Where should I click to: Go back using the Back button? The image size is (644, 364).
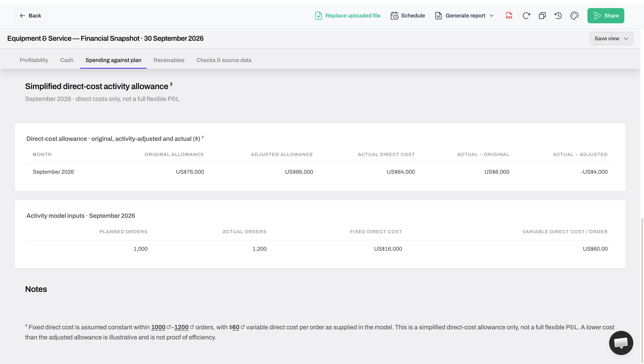pyautogui.click(x=30, y=15)
